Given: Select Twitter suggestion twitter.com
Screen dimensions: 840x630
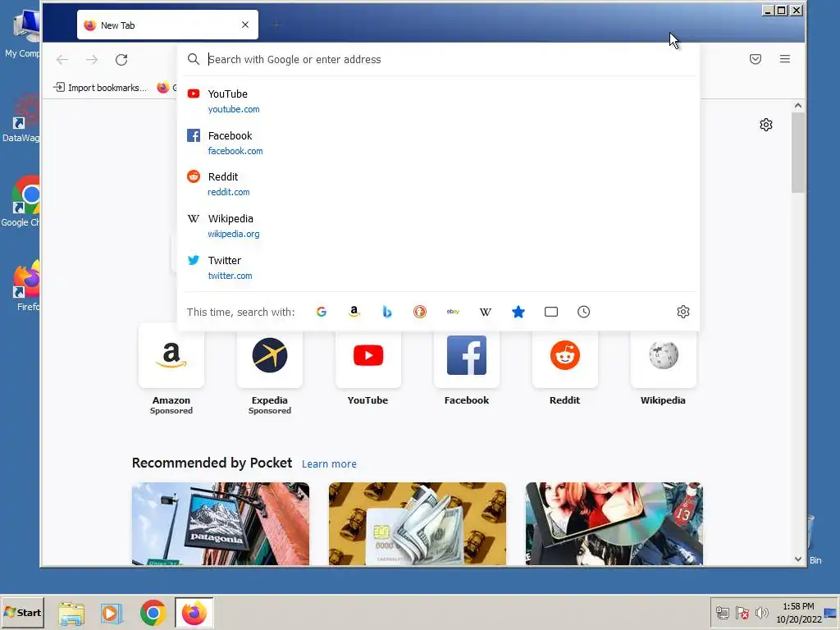Looking at the screenshot, I should [x=438, y=267].
